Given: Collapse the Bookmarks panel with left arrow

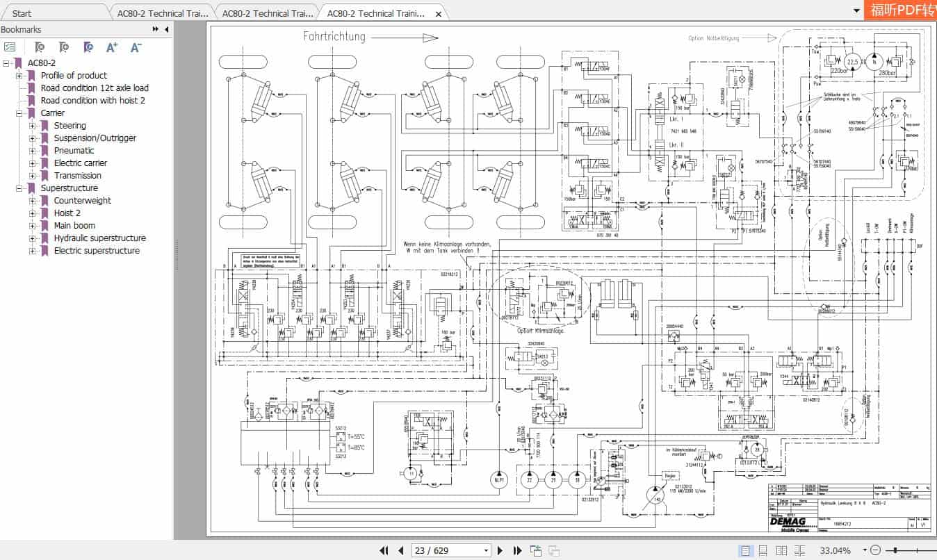Looking at the screenshot, I should 165,29.
